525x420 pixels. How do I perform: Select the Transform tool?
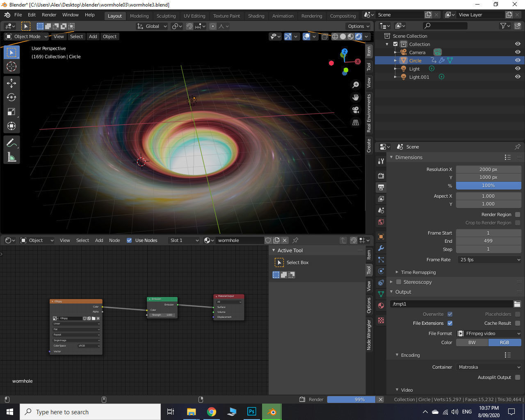[11, 126]
